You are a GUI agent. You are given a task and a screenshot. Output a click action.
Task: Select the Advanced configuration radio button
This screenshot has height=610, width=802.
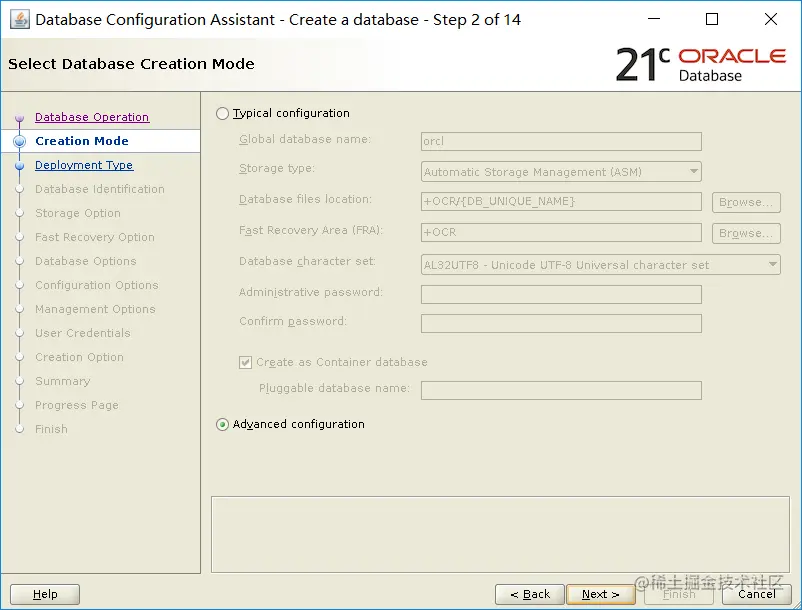pyautogui.click(x=222, y=424)
